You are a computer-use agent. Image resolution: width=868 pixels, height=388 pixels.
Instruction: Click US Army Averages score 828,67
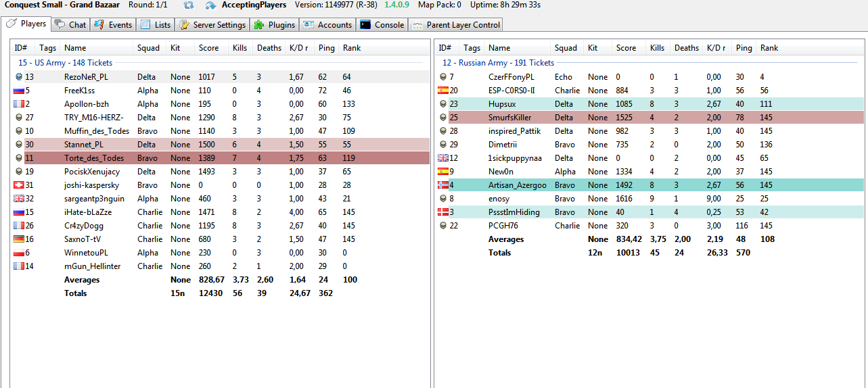pos(211,280)
